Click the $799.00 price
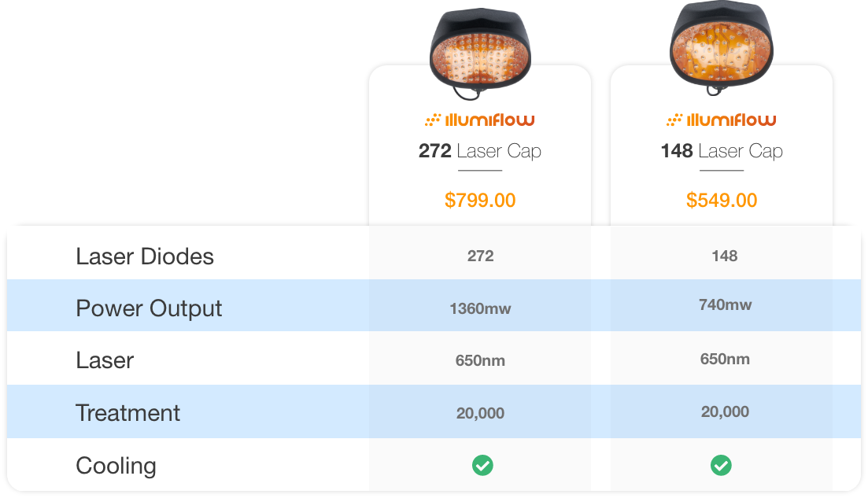 point(480,201)
